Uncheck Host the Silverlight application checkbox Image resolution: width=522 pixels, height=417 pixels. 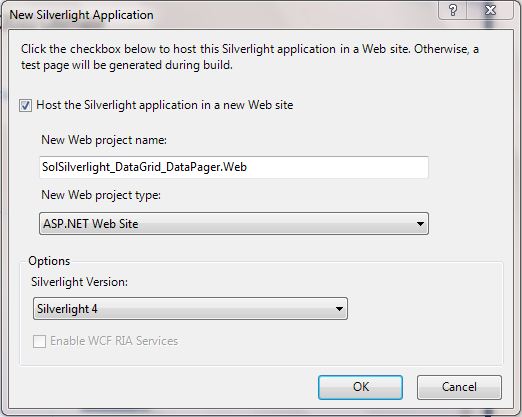25,105
